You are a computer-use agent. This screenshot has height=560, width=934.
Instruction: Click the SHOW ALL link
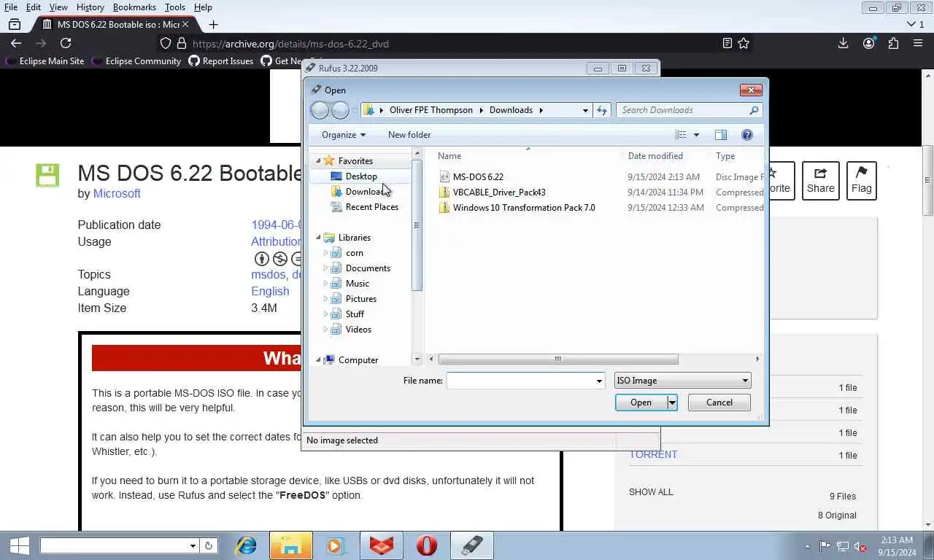(x=651, y=492)
